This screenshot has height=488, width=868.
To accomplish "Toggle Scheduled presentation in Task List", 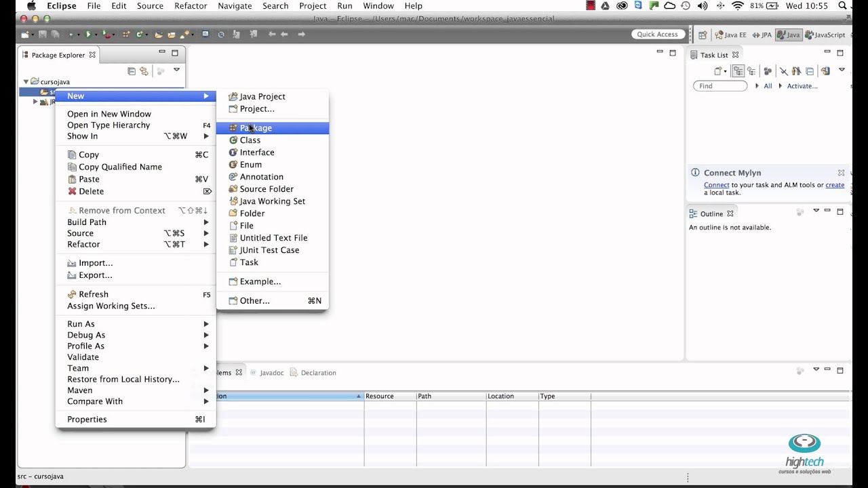I will [x=751, y=70].
